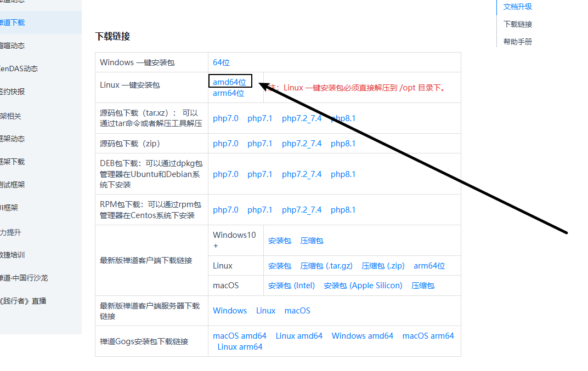Open Windows client server download link
This screenshot has width=588, height=371.
click(230, 311)
